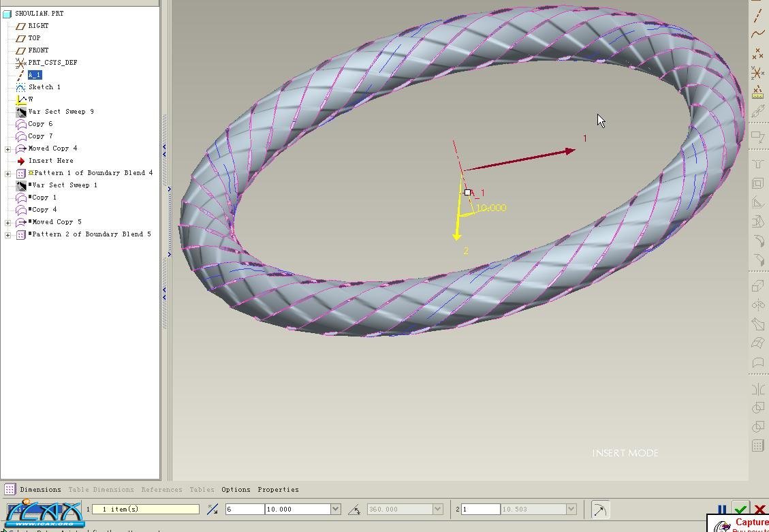769x532 pixels.
Task: Click the datum points tool icon
Action: (x=757, y=53)
